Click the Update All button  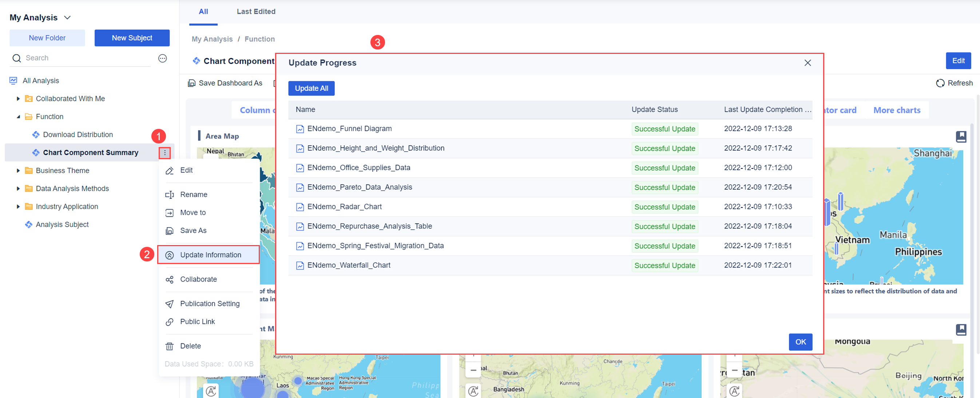pyautogui.click(x=311, y=88)
